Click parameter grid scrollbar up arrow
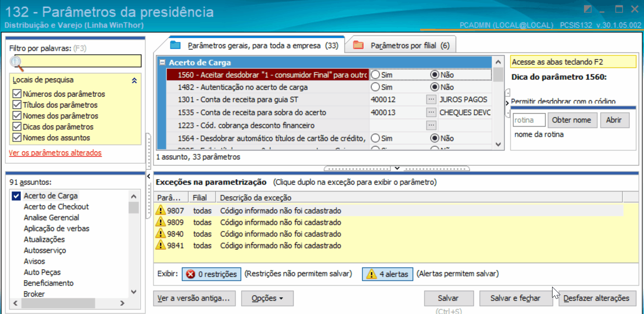 (x=498, y=62)
